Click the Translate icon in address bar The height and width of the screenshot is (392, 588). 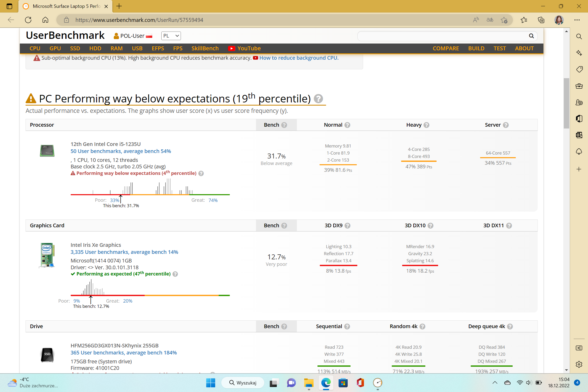pos(490,20)
